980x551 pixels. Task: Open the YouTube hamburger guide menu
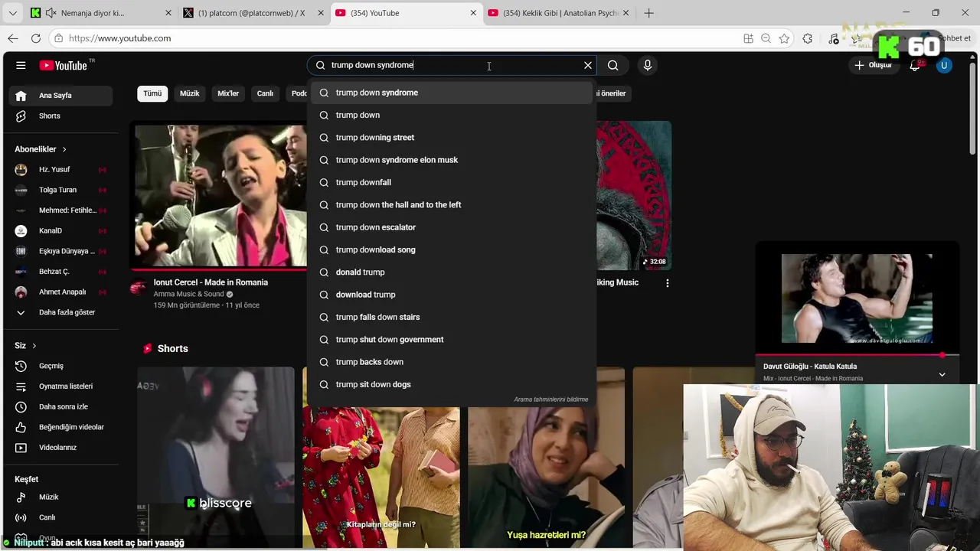(x=21, y=65)
